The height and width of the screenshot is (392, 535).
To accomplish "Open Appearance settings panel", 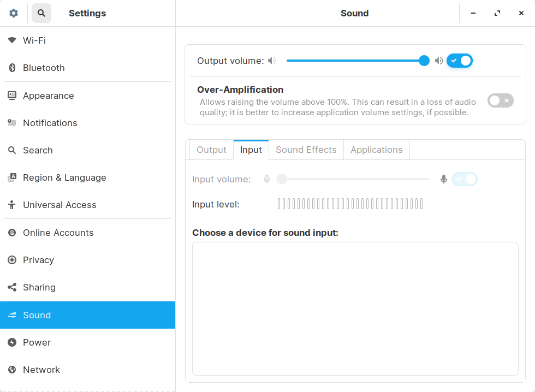I will pyautogui.click(x=48, y=96).
